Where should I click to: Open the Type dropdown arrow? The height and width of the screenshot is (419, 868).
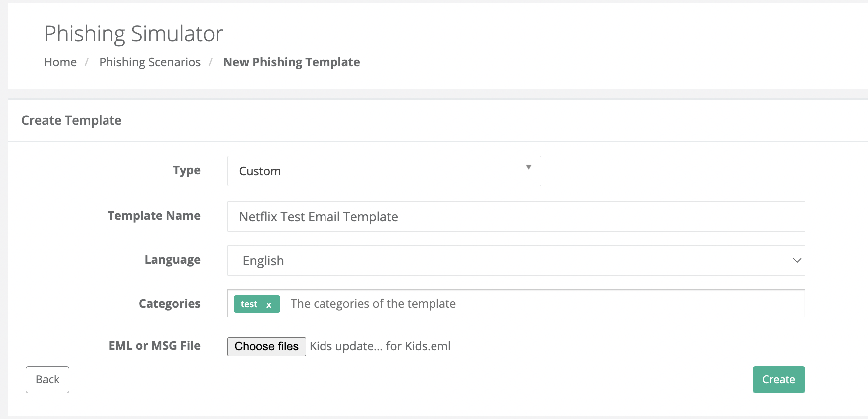pos(529,167)
